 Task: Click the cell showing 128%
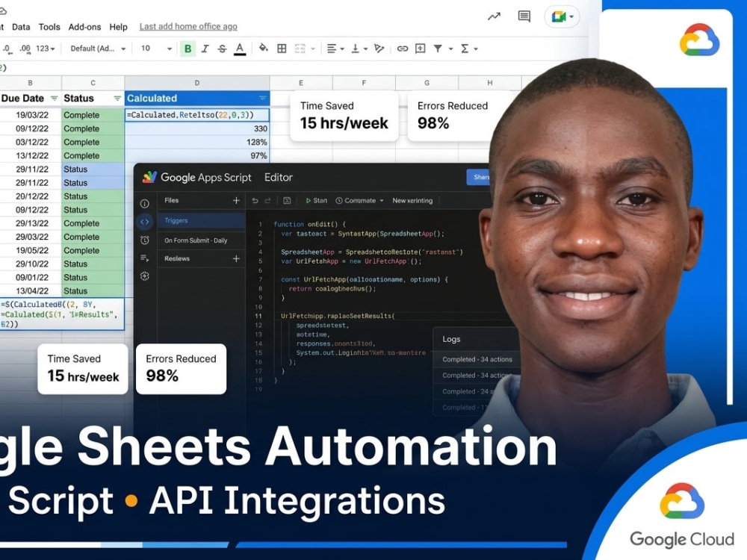tap(197, 142)
